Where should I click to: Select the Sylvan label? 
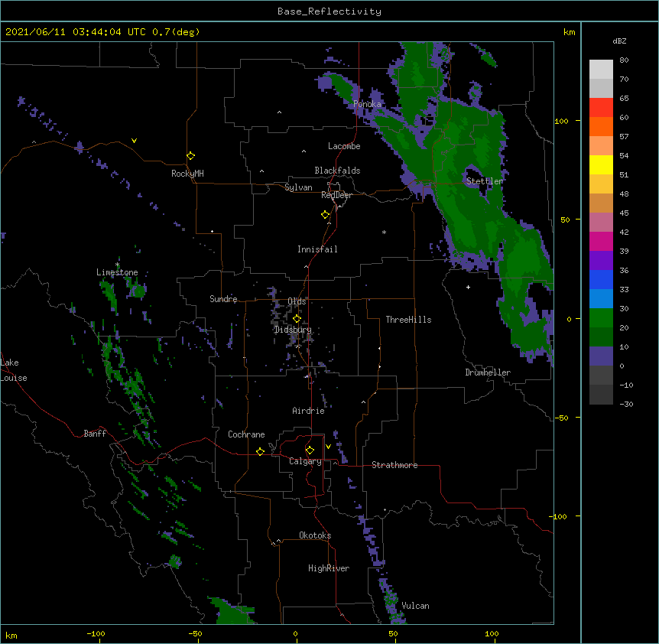click(298, 187)
